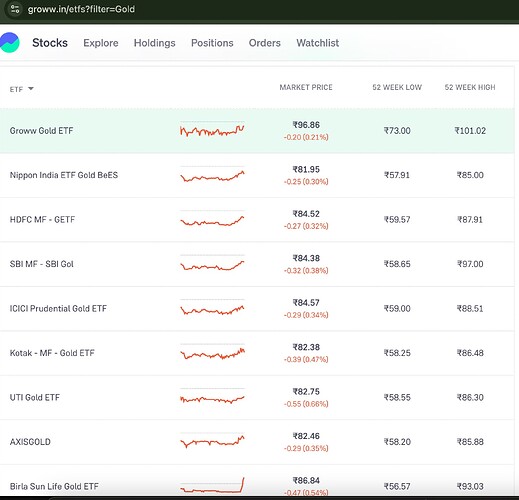Click UTI Gold ETF sparkline chart
Viewport: 519px width, 500px height.
[212, 397]
